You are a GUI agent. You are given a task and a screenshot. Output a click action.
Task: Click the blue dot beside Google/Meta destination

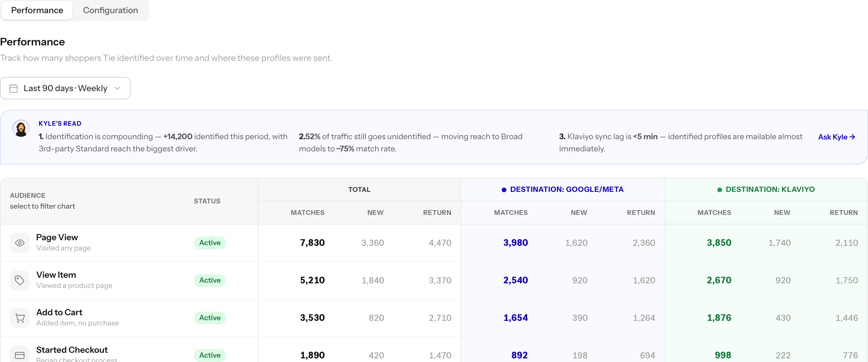pos(504,190)
